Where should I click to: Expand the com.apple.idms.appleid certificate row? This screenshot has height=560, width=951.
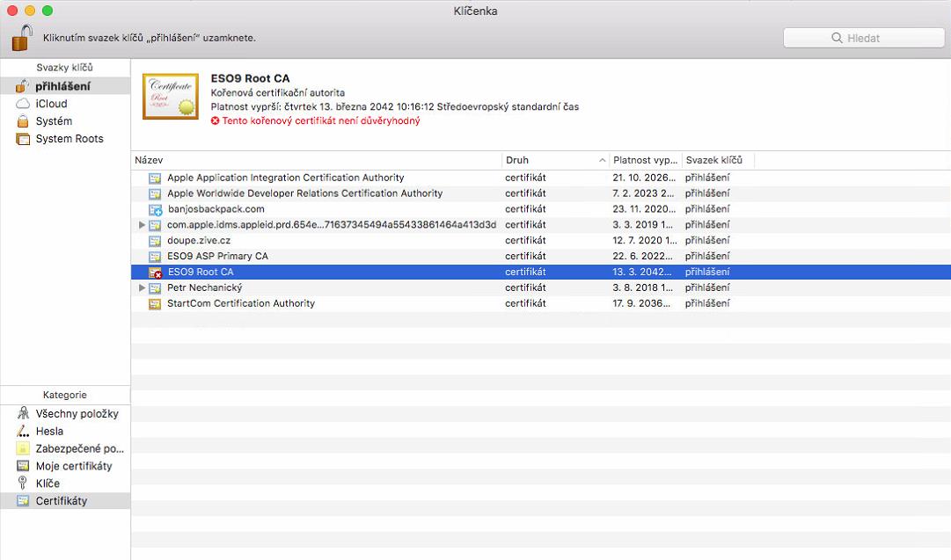pyautogui.click(x=142, y=225)
